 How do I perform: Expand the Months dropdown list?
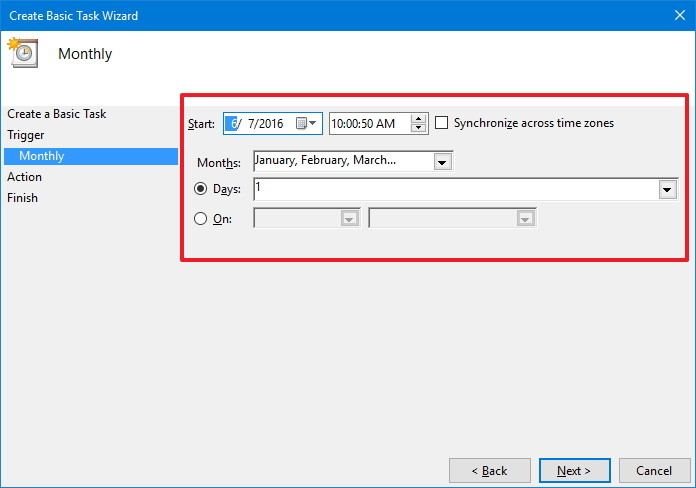coord(442,162)
